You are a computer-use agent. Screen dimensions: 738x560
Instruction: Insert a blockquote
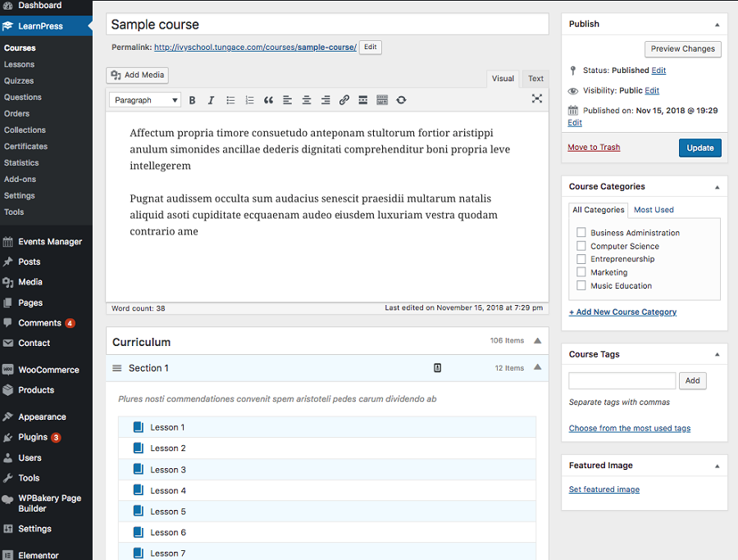[x=268, y=100]
